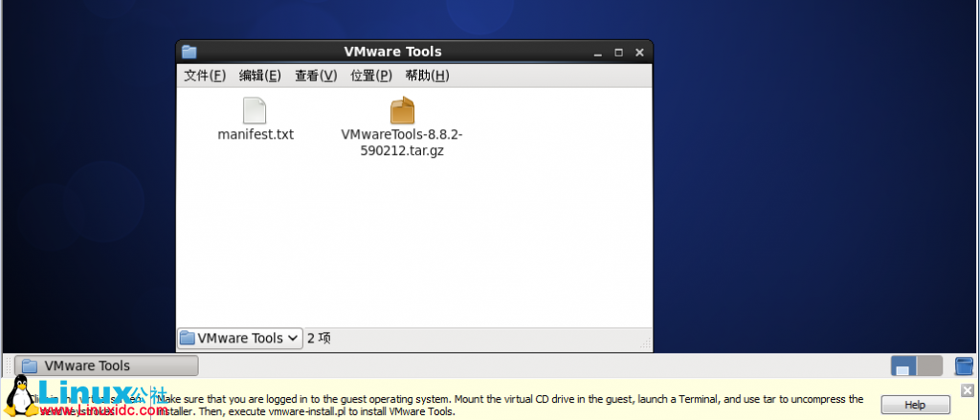Image resolution: width=980 pixels, height=420 pixels.
Task: Click the Help button in the hint bar
Action: (x=914, y=405)
